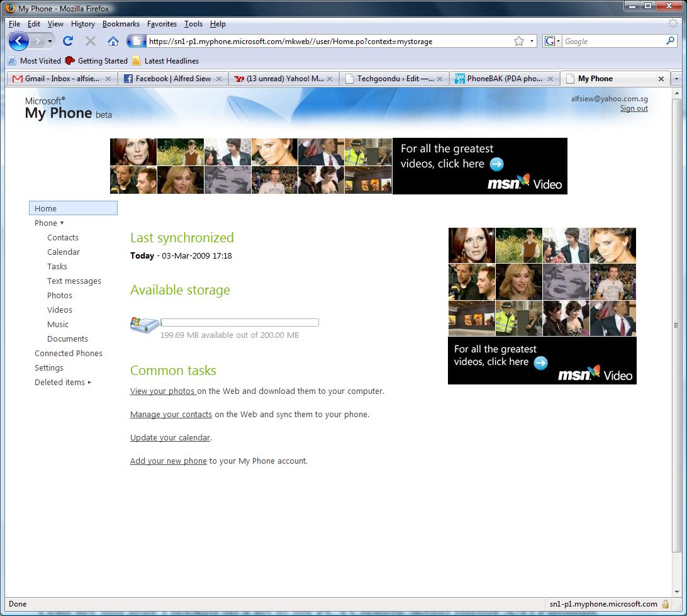This screenshot has width=687, height=616.
Task: Open the recent pages history dropdown arrow
Action: (x=50, y=42)
